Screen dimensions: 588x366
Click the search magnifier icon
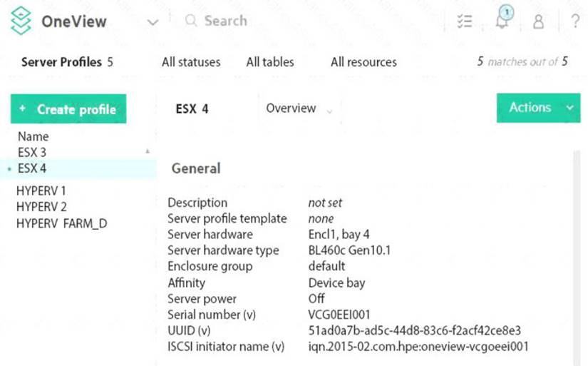pyautogui.click(x=190, y=21)
